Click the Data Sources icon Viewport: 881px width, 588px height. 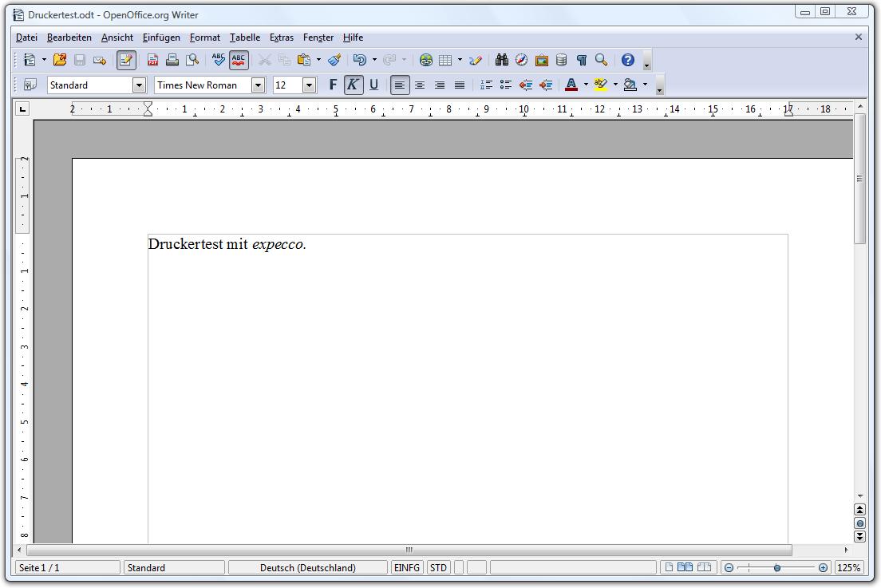coord(562,60)
